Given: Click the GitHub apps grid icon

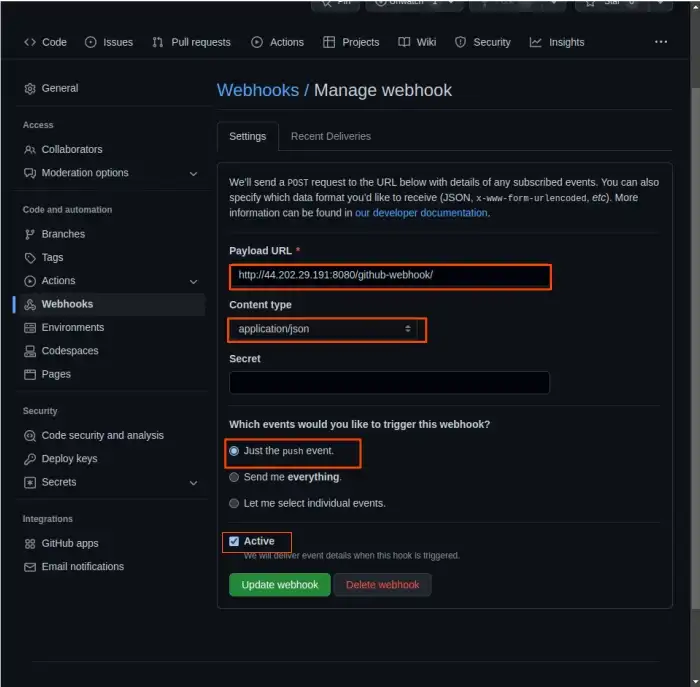Looking at the screenshot, I should point(30,543).
